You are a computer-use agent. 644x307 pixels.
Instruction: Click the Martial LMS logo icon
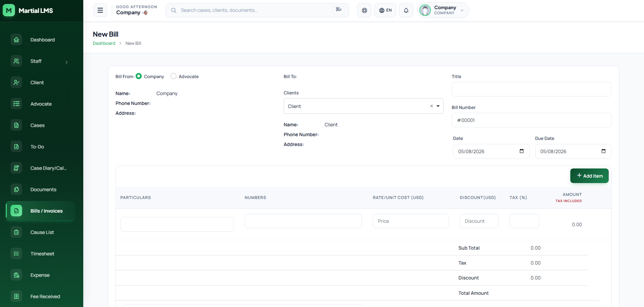point(9,11)
